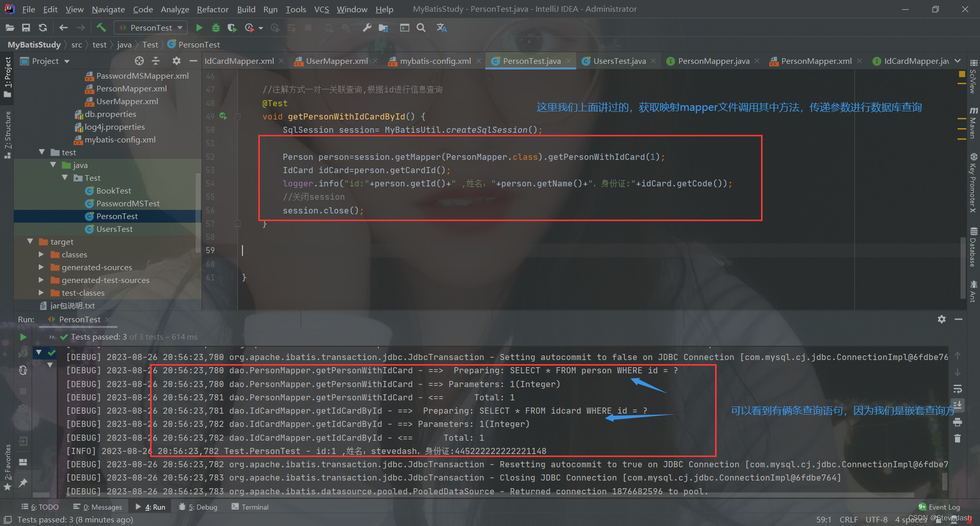Build project with the green hammer icon

[x=101, y=28]
